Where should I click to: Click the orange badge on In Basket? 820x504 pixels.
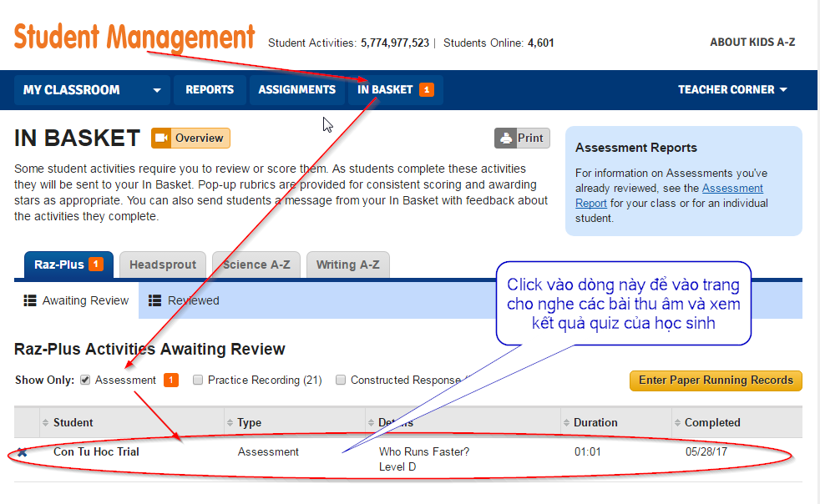point(426,90)
